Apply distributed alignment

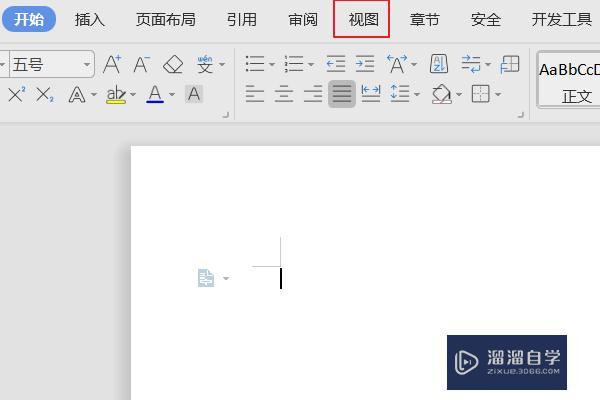point(371,94)
